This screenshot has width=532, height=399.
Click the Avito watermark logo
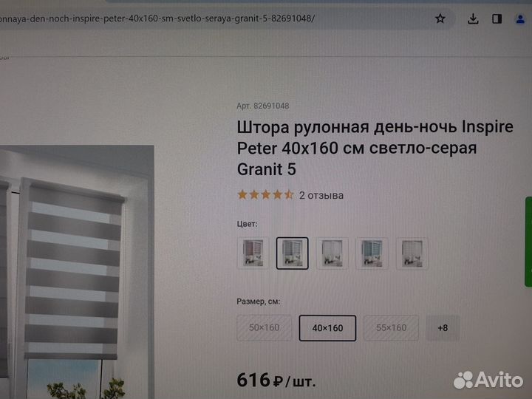[x=488, y=380]
